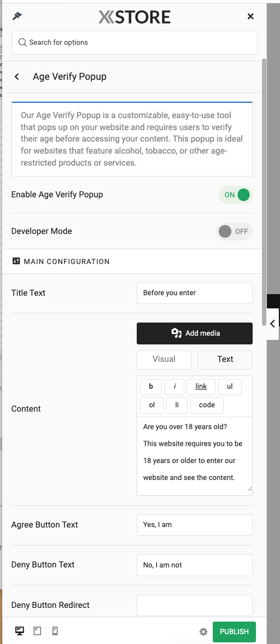Collapse the sidebar with the chevron arrow
The height and width of the screenshot is (644, 280).
(273, 324)
